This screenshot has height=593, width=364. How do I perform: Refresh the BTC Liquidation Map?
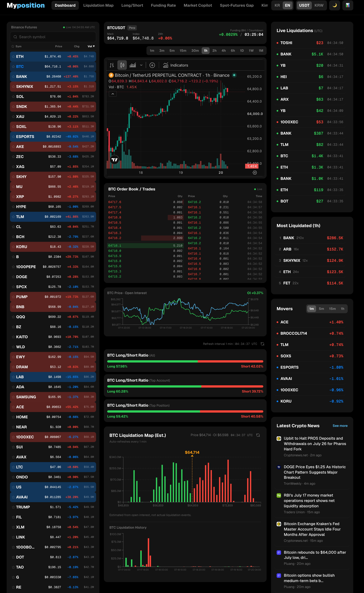[258, 435]
